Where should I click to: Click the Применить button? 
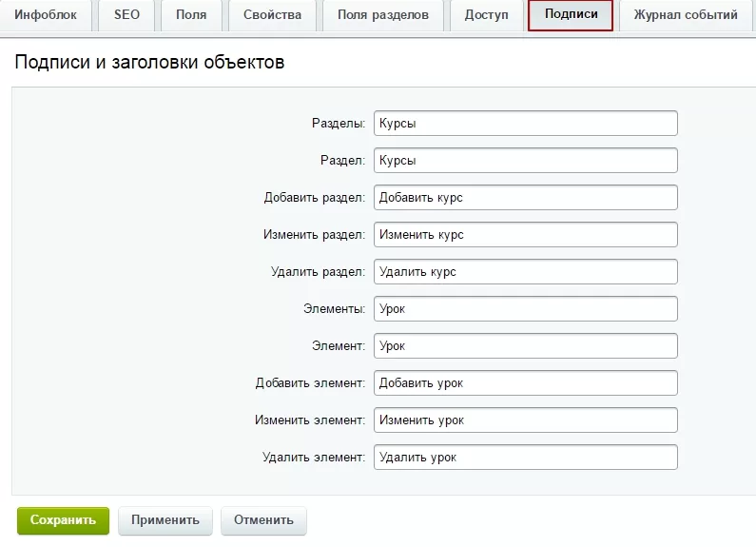(x=165, y=520)
